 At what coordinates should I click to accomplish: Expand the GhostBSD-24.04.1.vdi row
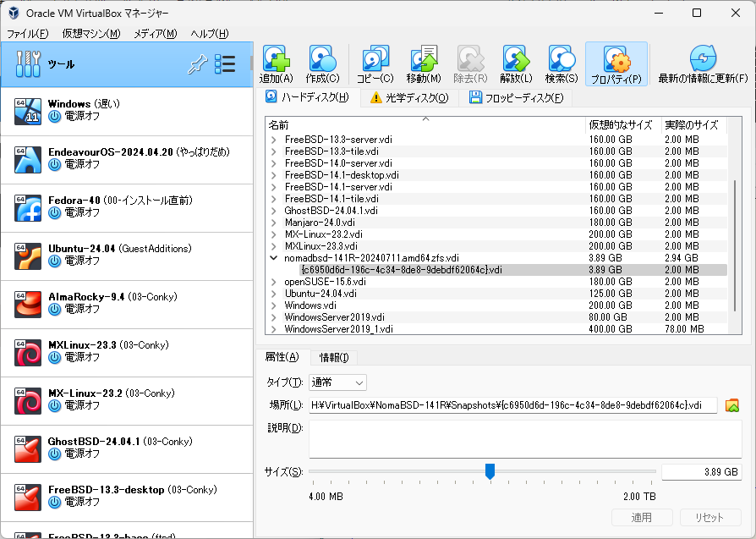point(274,211)
